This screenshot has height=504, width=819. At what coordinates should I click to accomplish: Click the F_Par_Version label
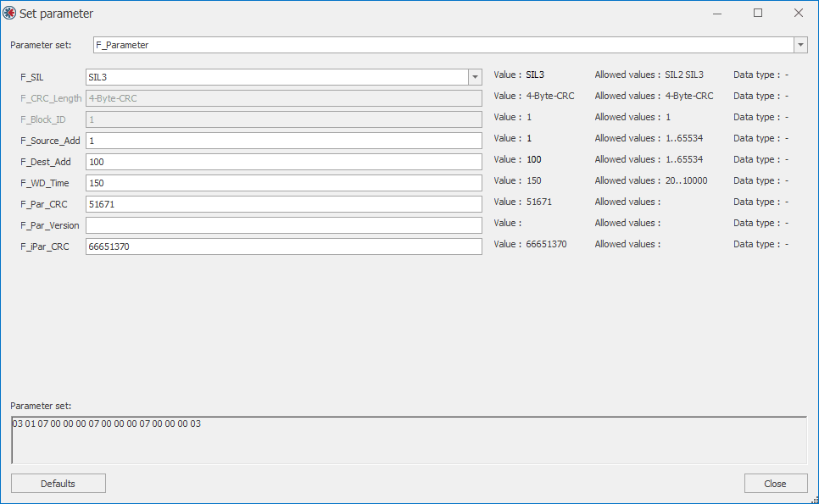coord(50,225)
